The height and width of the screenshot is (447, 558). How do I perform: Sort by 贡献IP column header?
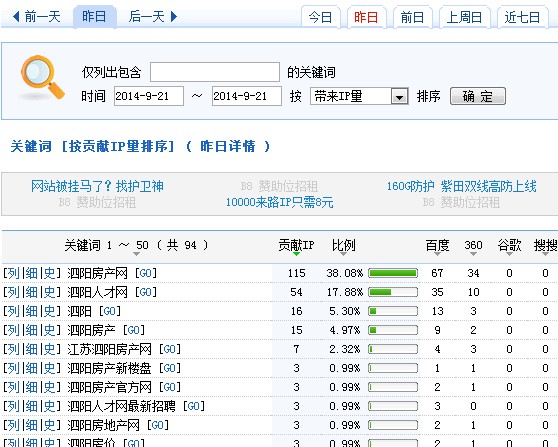click(x=296, y=246)
